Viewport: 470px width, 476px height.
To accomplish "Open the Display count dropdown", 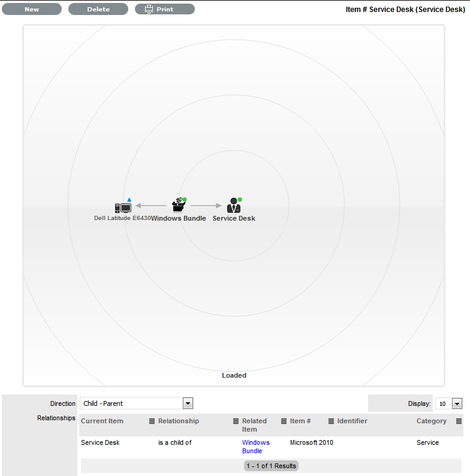I will (x=457, y=403).
